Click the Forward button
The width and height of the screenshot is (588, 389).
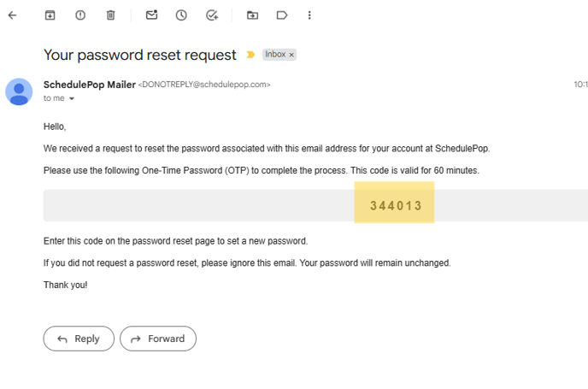click(158, 339)
